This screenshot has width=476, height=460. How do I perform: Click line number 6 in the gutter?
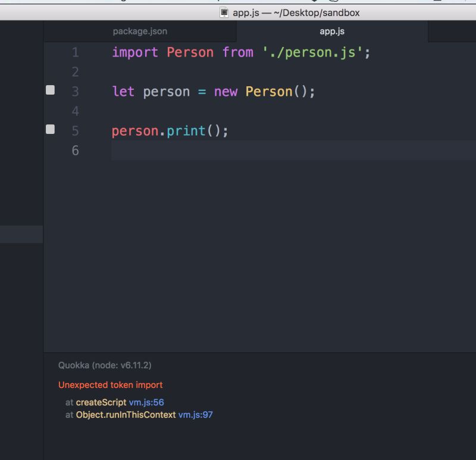point(75,151)
